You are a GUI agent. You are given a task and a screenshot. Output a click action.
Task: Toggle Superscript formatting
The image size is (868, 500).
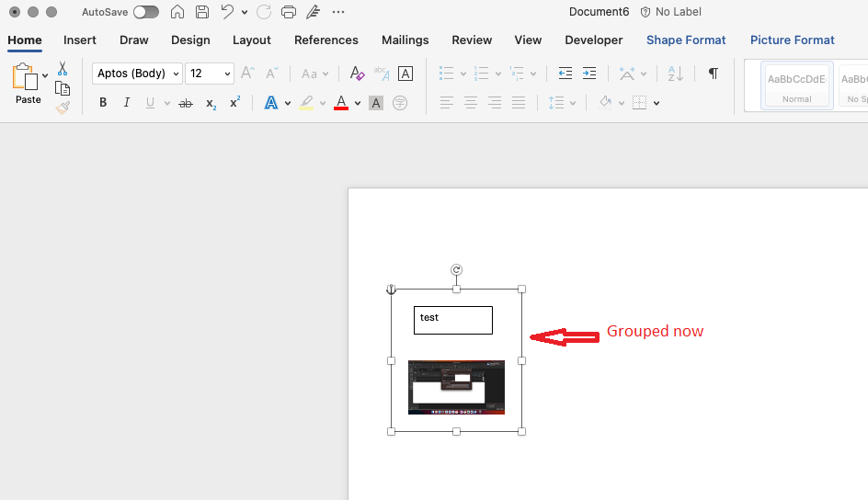234,102
